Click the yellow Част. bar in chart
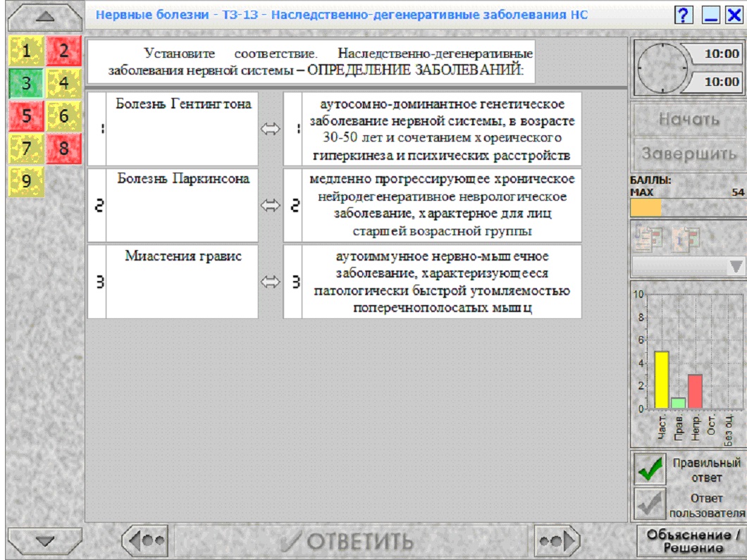Viewport: 747px width, 560px height. (x=661, y=380)
